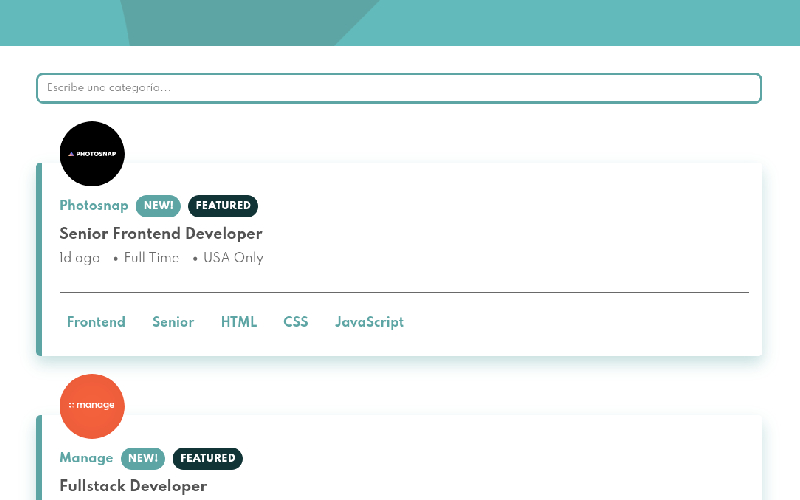Click the NEW! badge next to Manage
The height and width of the screenshot is (500, 800).
coord(143,458)
